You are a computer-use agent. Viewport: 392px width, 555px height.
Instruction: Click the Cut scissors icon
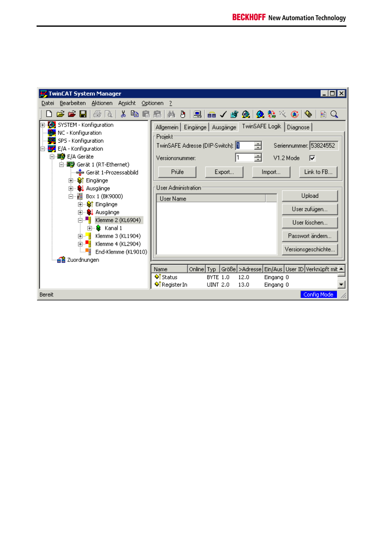(123, 114)
